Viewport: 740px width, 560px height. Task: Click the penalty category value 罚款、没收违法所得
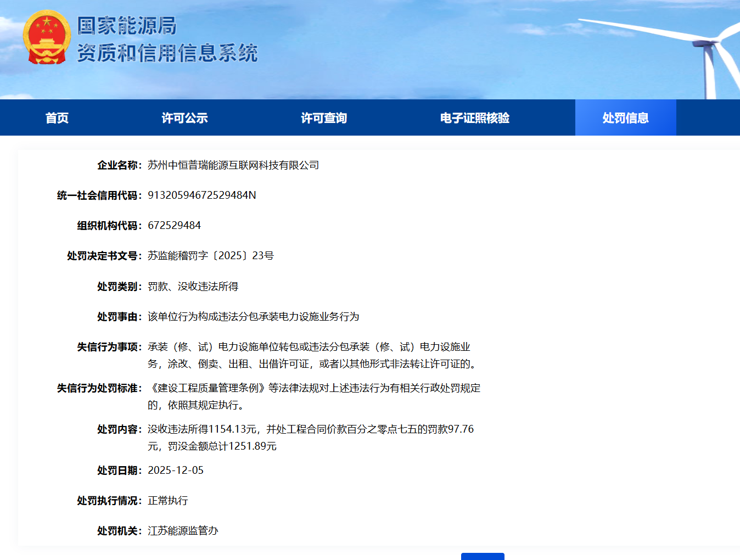[193, 287]
